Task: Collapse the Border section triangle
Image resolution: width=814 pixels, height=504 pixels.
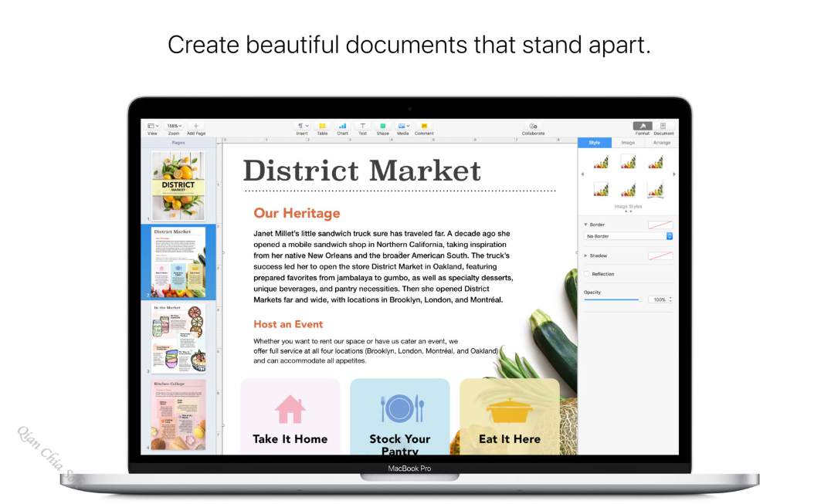Action: [585, 225]
